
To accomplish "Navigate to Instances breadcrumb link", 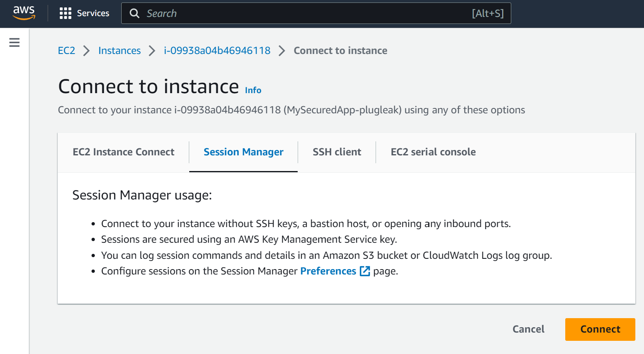I will [x=120, y=51].
